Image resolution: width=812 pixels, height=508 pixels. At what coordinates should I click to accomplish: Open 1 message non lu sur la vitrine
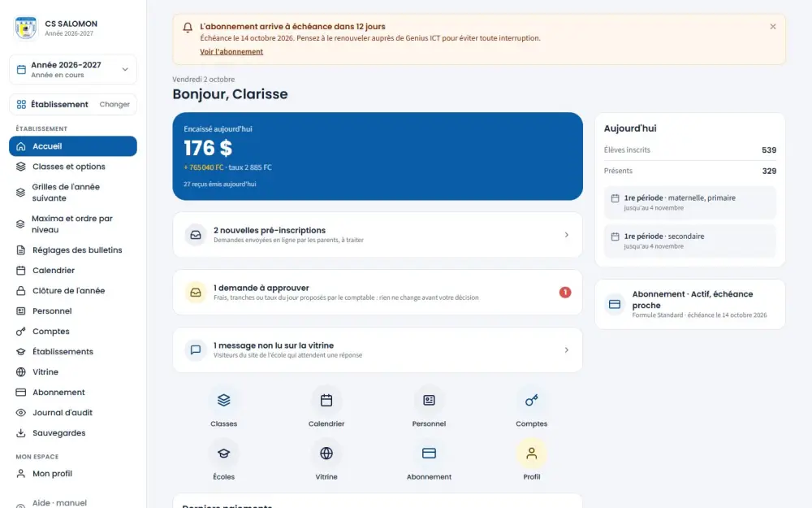click(x=378, y=350)
